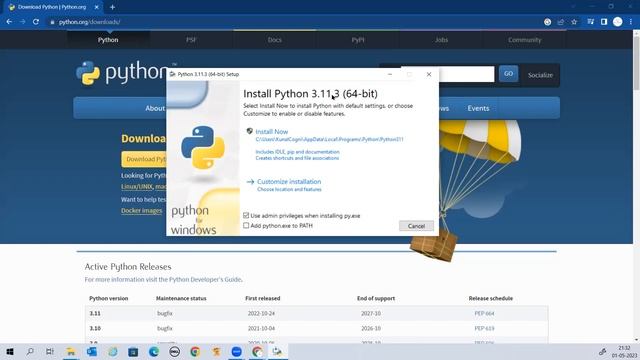Enable Add python.exe to PATH checkbox
The image size is (640, 360).
click(x=246, y=225)
